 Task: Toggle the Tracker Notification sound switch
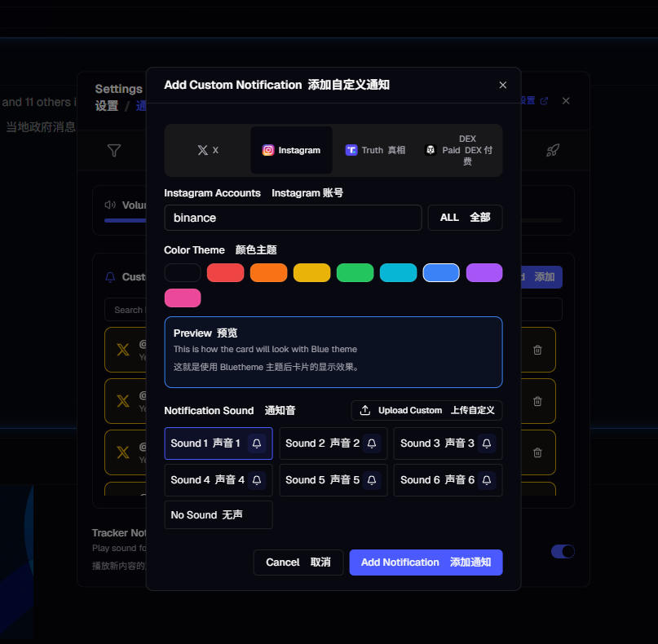pos(563,551)
